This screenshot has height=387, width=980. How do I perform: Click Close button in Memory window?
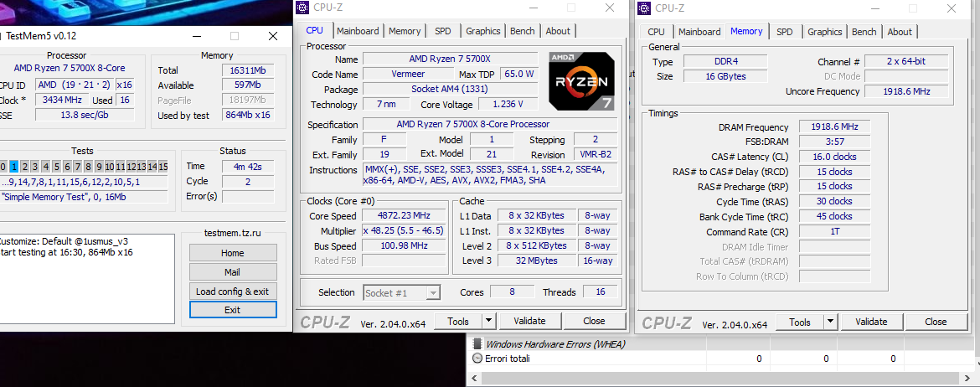point(936,322)
